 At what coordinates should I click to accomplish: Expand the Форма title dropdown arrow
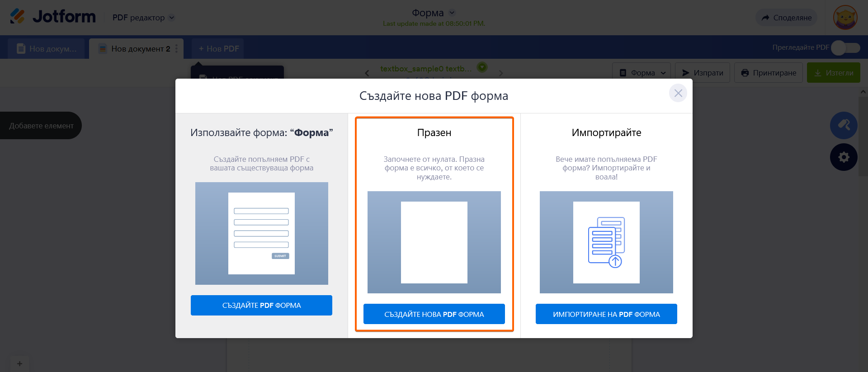(x=452, y=13)
